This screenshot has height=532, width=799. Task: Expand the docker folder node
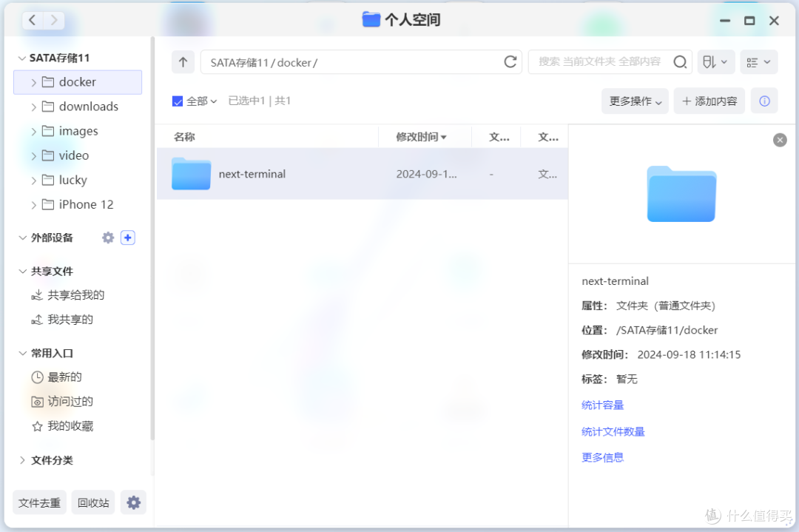click(33, 83)
